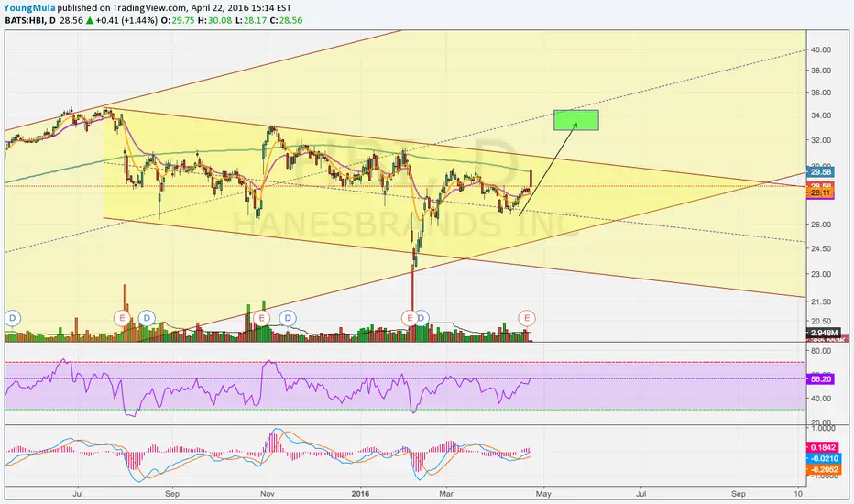Click the dividend D marker after Nov

click(288, 318)
